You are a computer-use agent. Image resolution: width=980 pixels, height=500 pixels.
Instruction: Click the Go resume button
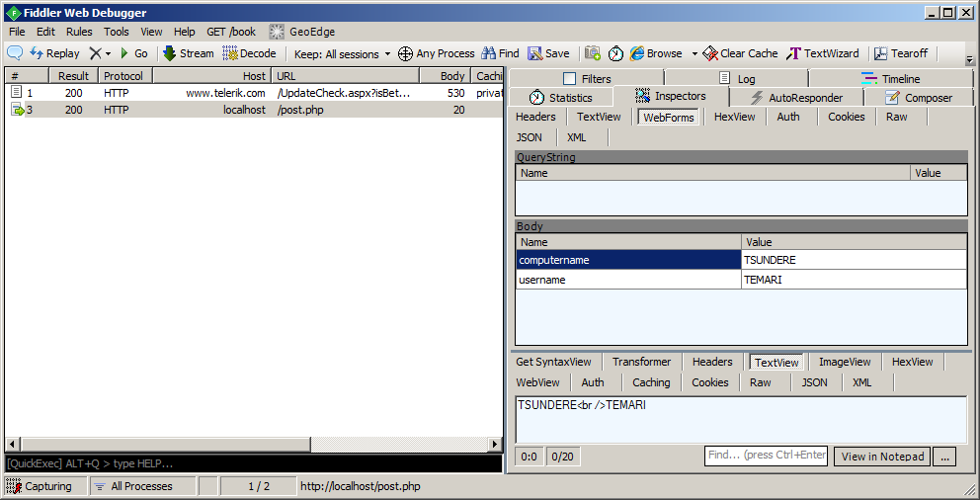pyautogui.click(x=133, y=53)
